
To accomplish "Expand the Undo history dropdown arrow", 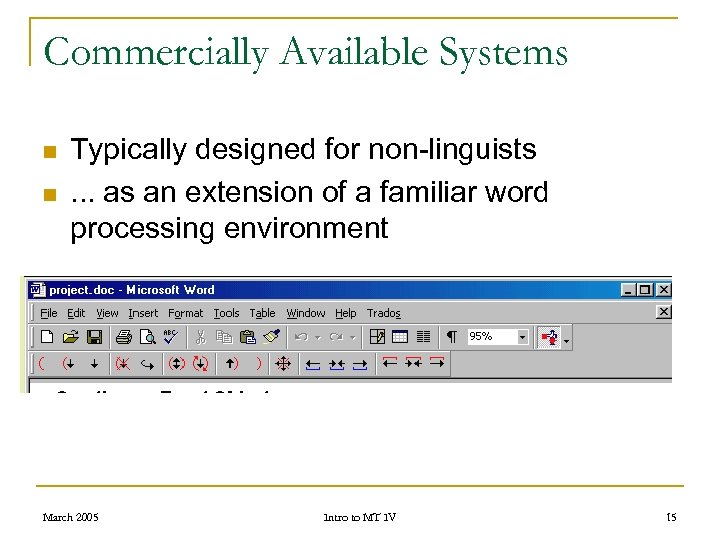I will coord(318,338).
